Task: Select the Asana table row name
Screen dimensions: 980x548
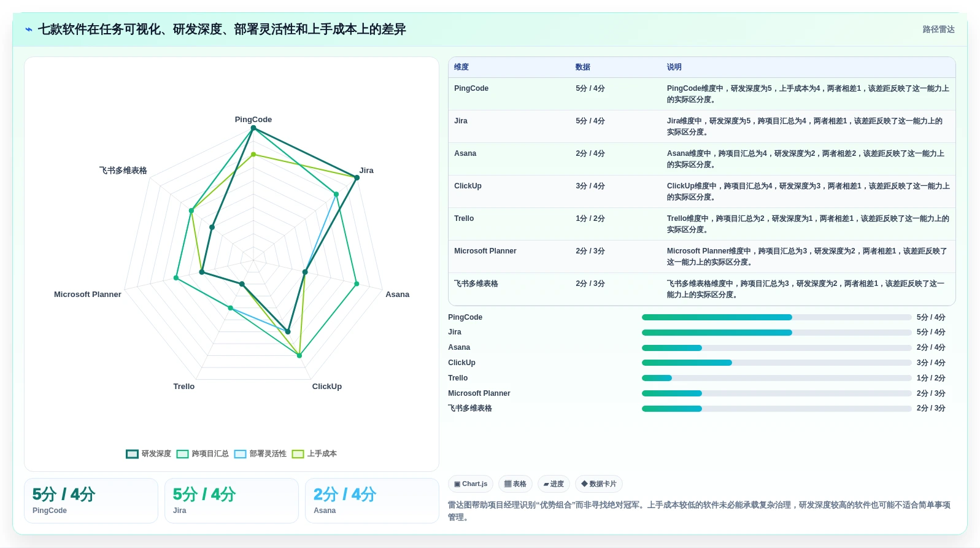Action: [465, 153]
